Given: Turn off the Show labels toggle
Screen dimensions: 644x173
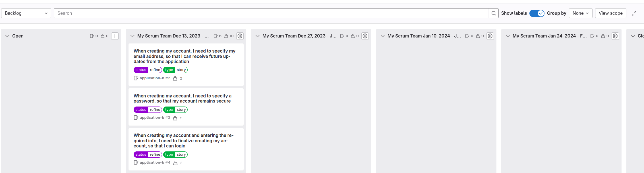Looking at the screenshot, I should [x=537, y=13].
